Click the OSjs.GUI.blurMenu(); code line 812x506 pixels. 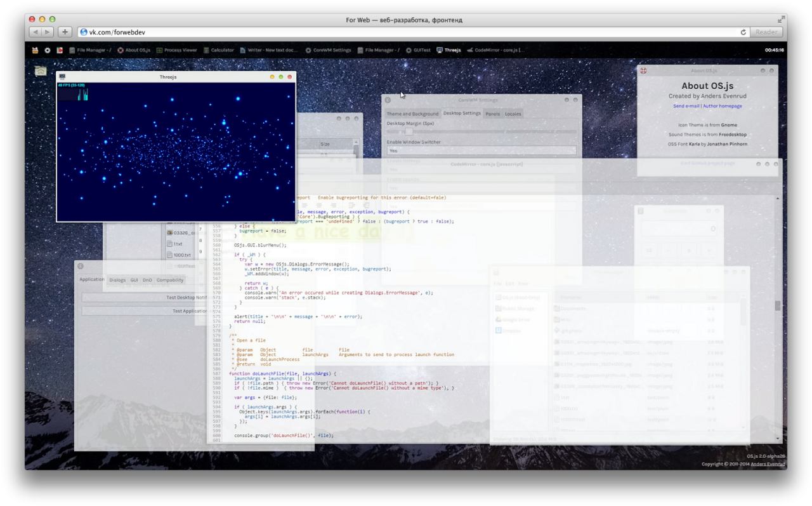pos(260,244)
